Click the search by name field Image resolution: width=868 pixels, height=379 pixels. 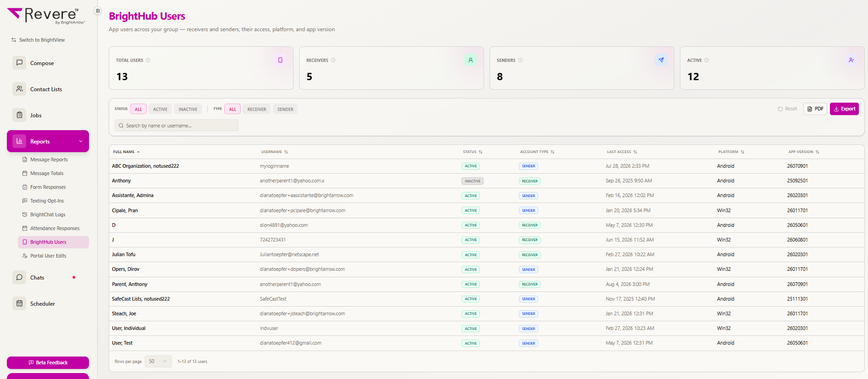point(177,126)
